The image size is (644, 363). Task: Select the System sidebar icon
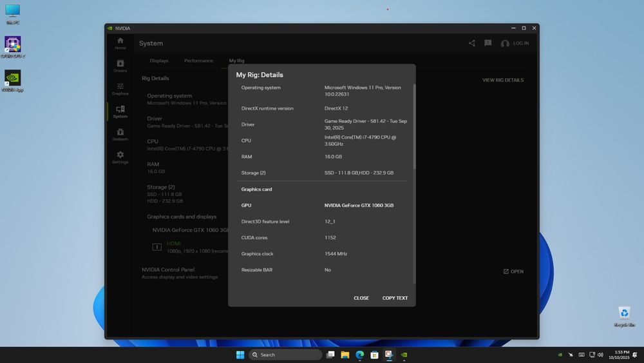coord(120,112)
